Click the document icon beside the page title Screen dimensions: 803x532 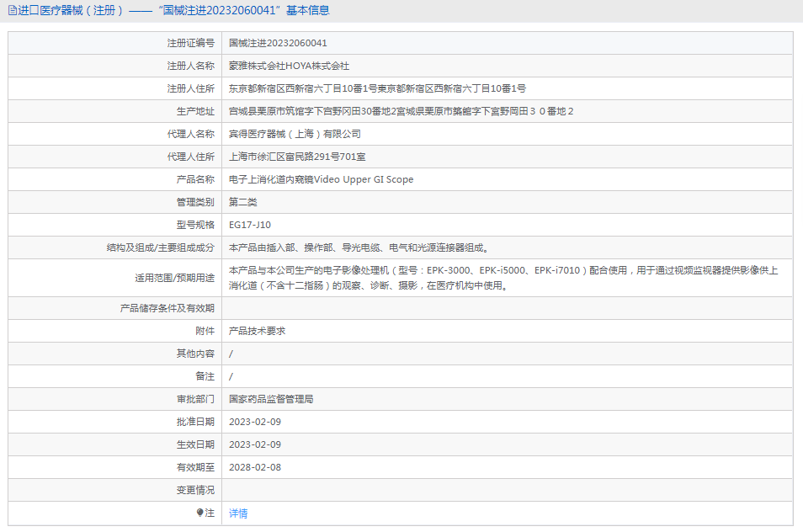13,10
